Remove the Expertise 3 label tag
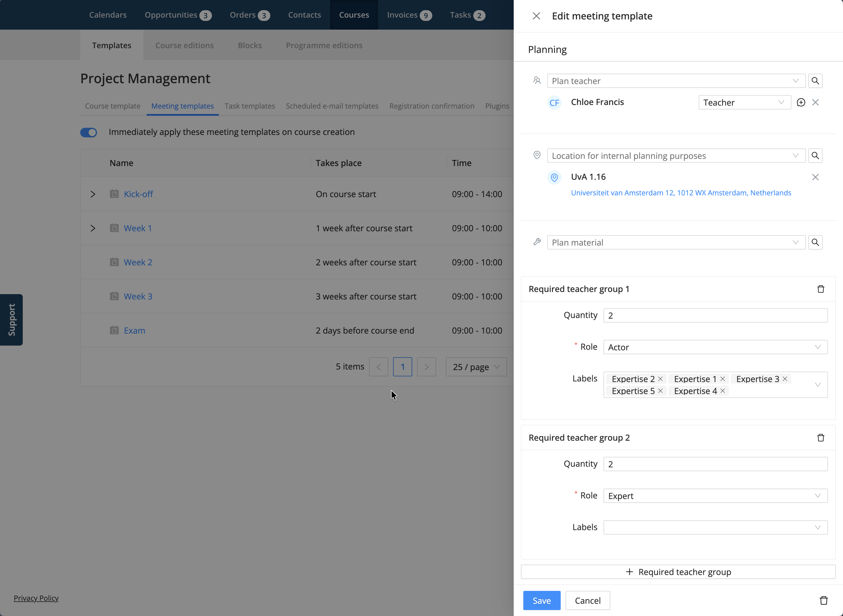Image resolution: width=843 pixels, height=616 pixels. click(785, 379)
